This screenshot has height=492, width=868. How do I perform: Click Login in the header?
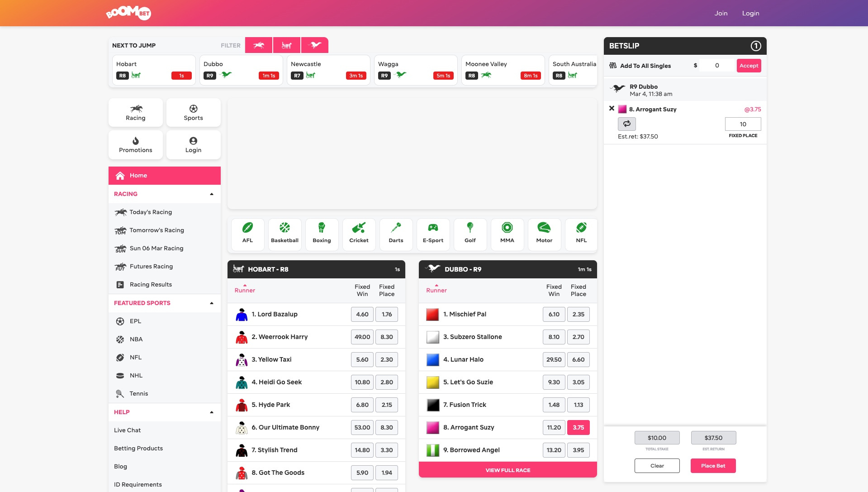[x=750, y=13]
